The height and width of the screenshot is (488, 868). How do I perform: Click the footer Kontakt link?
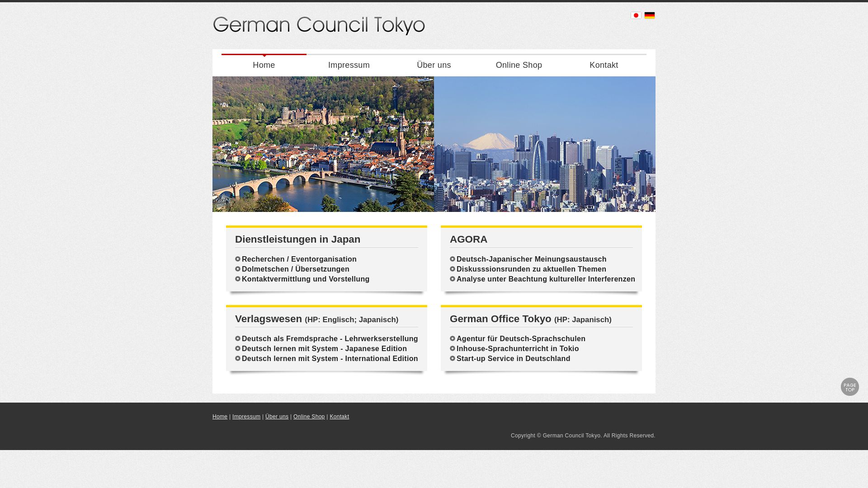[x=339, y=417]
